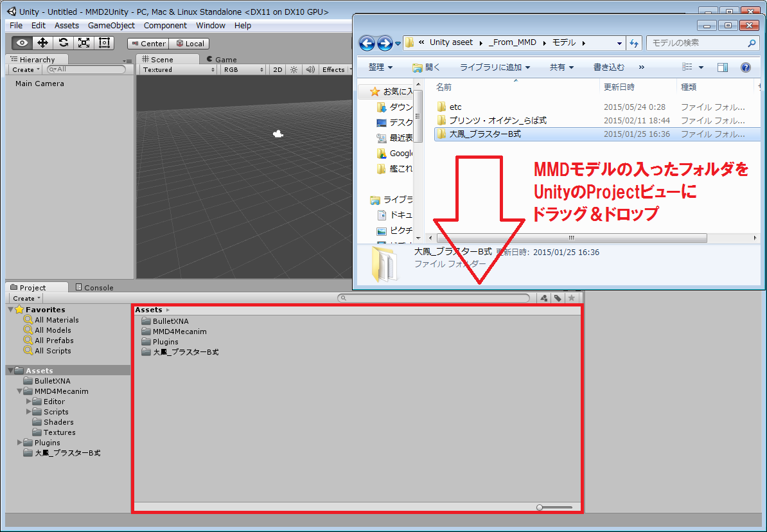Image resolution: width=767 pixels, height=532 pixels.
Task: Open the Help menu
Action: (243, 26)
